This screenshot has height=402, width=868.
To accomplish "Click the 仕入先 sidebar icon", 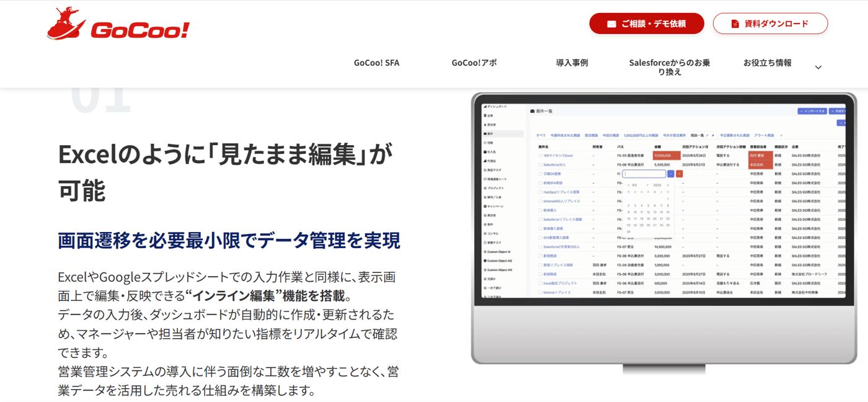I will (x=485, y=151).
